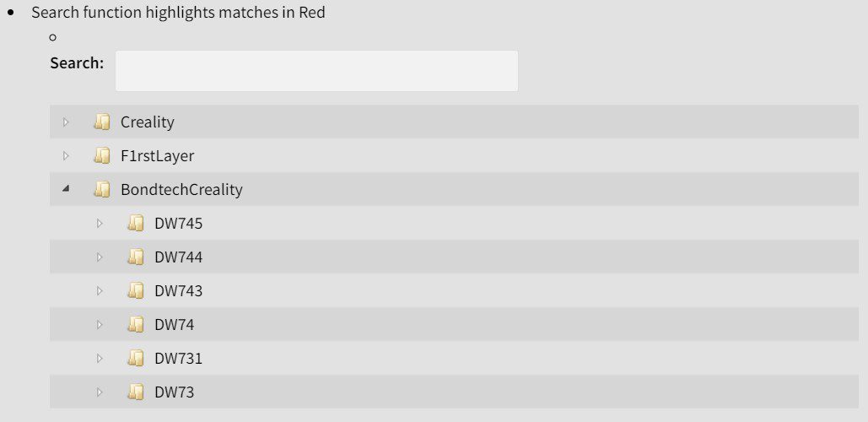Expand the Creality tree node
The image size is (868, 422).
point(66,122)
